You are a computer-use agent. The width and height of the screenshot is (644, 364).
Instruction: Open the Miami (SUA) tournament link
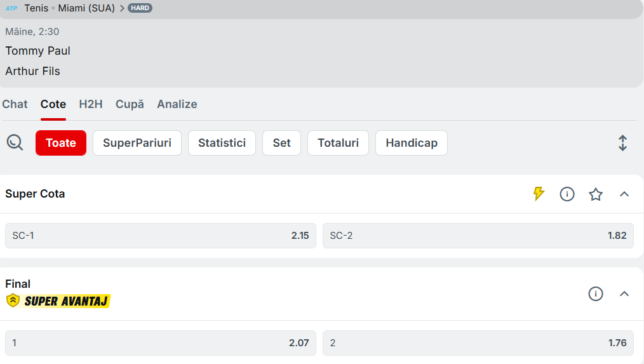tap(86, 8)
